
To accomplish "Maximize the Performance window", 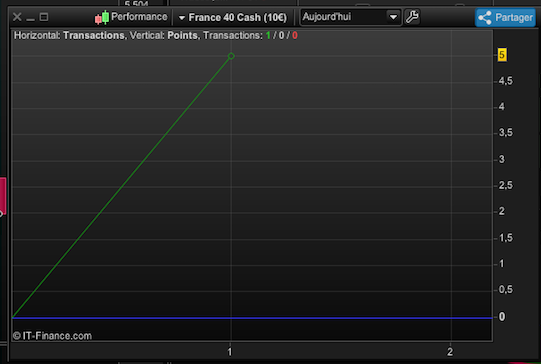I will pyautogui.click(x=44, y=17).
